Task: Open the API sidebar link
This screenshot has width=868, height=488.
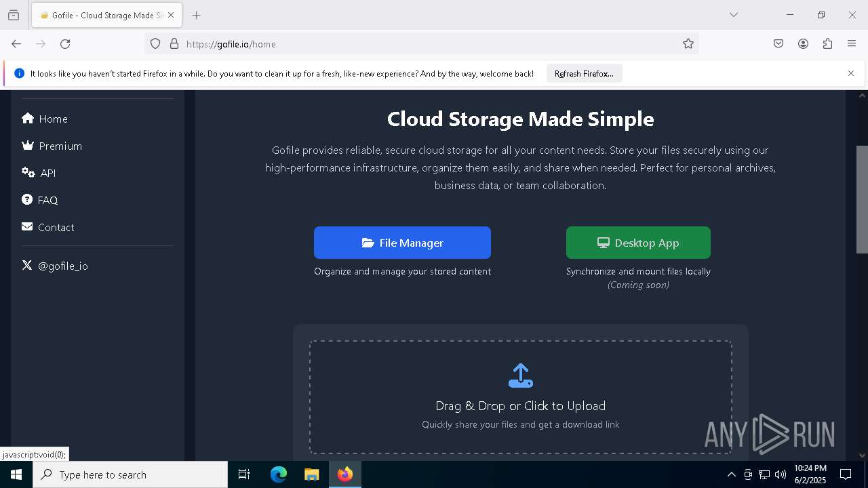Action: click(39, 173)
